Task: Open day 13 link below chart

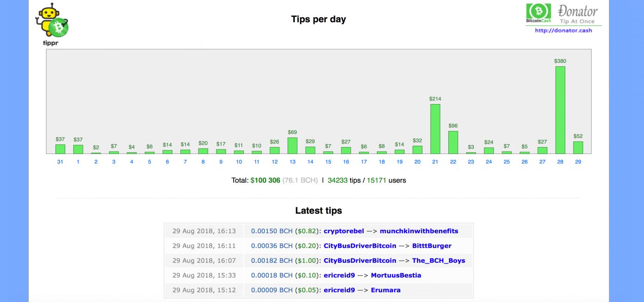Action: pyautogui.click(x=292, y=162)
